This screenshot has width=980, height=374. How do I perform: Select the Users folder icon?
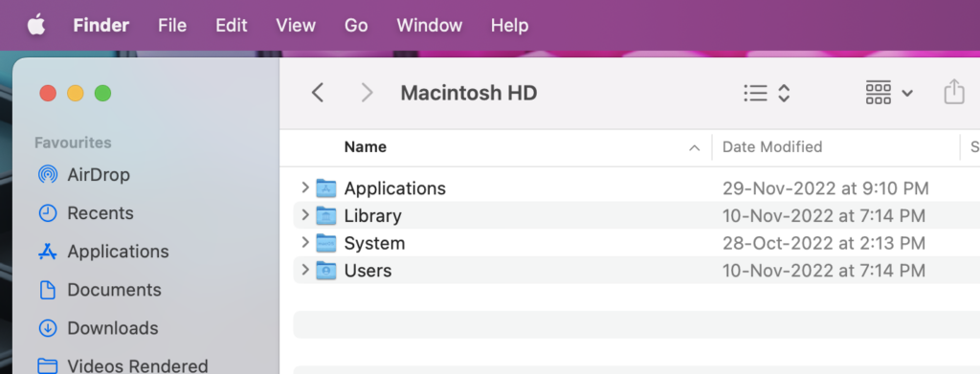pos(326,271)
